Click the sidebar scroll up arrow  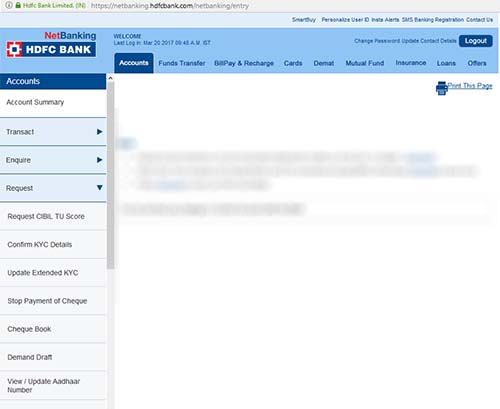coord(111,78)
